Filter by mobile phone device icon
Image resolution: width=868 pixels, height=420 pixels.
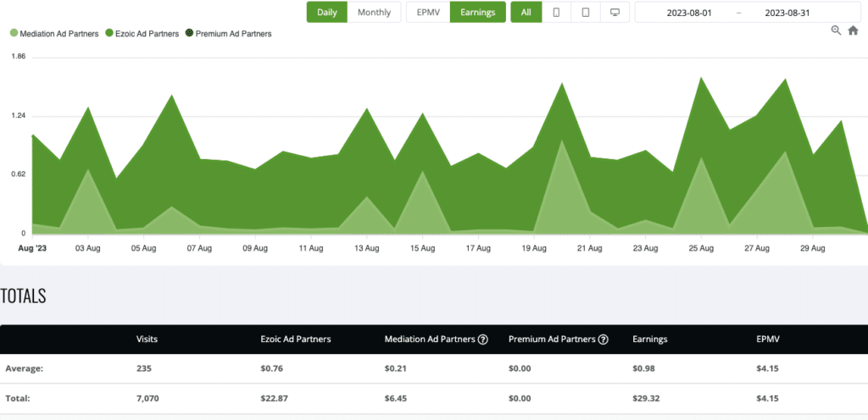557,12
